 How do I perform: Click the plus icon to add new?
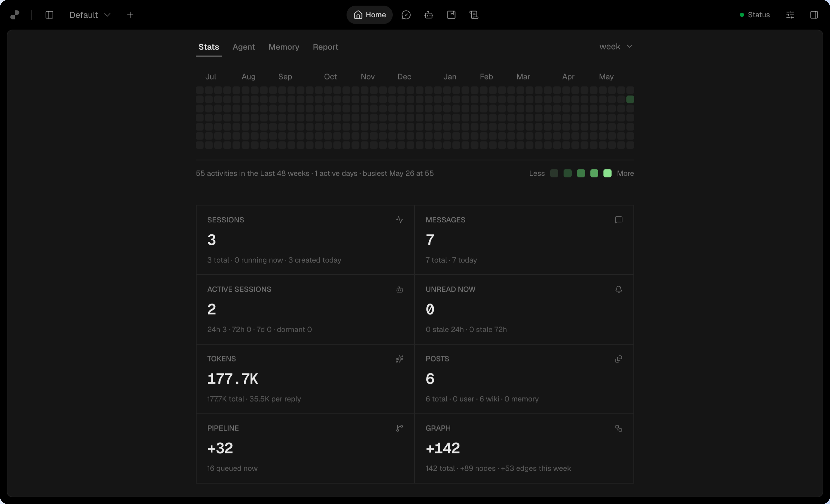[x=130, y=15]
